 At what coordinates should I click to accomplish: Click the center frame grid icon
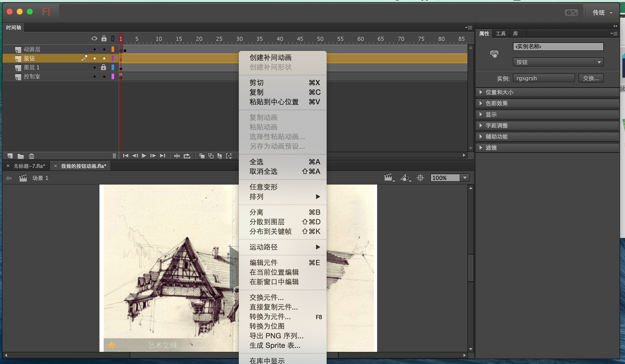[x=420, y=178]
